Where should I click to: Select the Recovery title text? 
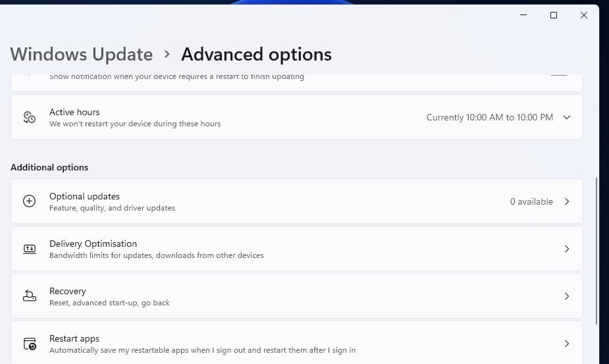[x=68, y=291]
